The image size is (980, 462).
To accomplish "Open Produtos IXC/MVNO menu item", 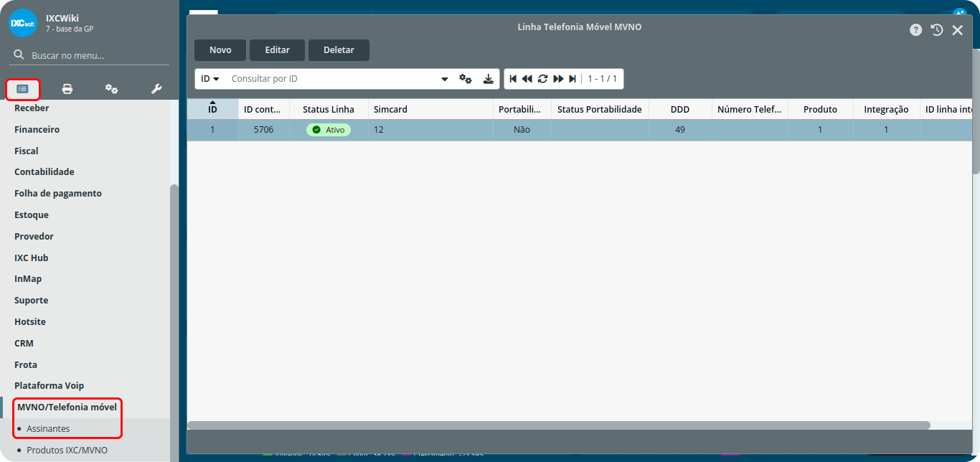I will pos(67,451).
